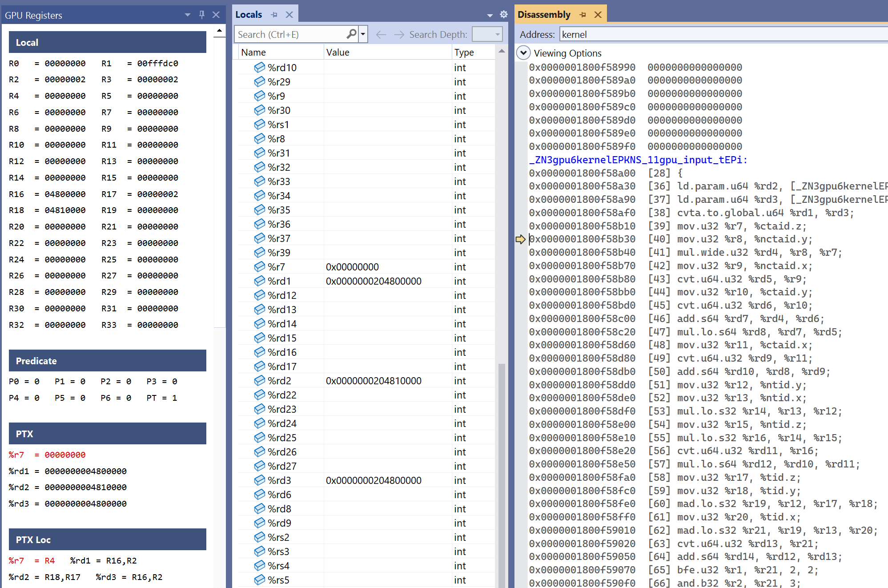The width and height of the screenshot is (888, 588).
Task: Click disassembly line [38] cvta.to.global.u64
Action: pyautogui.click(x=691, y=213)
